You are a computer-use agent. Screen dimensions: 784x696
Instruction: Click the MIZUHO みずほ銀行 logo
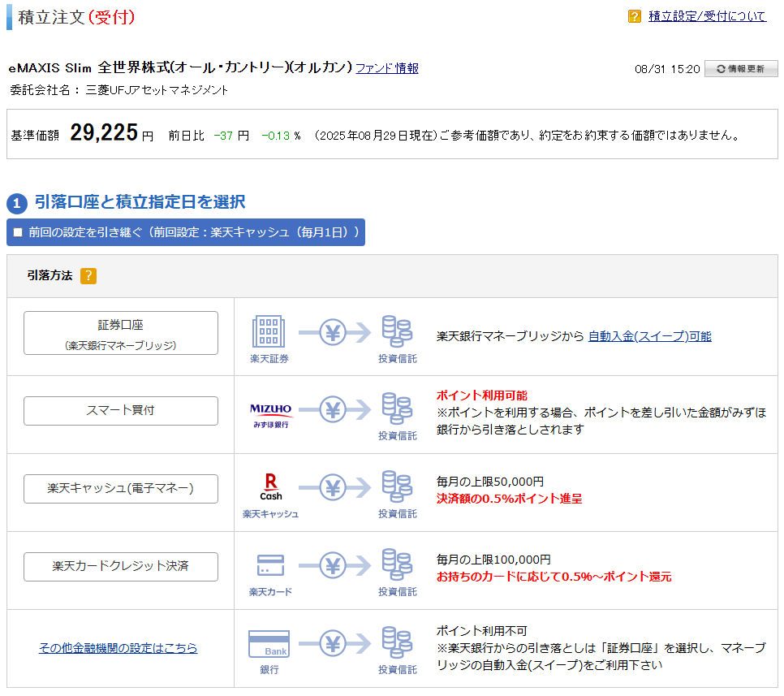coord(270,415)
